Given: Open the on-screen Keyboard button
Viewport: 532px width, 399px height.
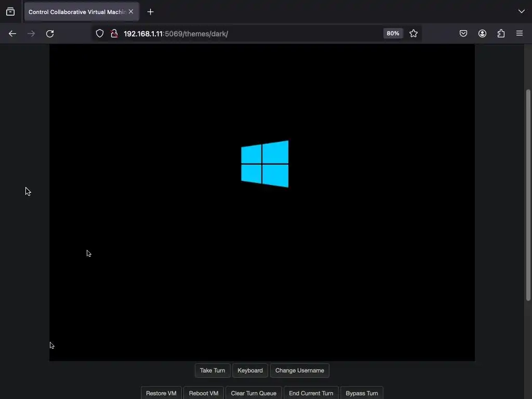Looking at the screenshot, I should (250, 370).
